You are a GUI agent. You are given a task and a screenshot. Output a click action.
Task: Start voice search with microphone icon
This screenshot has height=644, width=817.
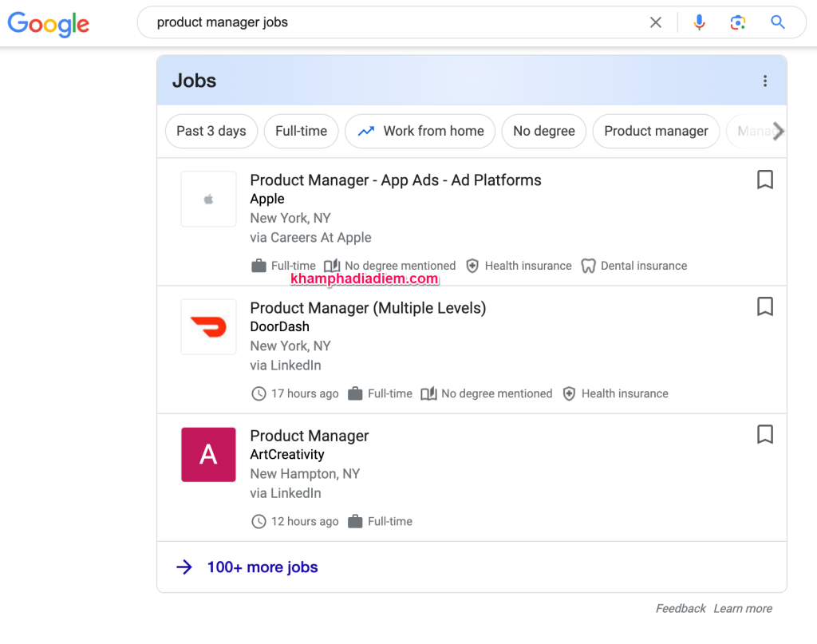point(699,22)
